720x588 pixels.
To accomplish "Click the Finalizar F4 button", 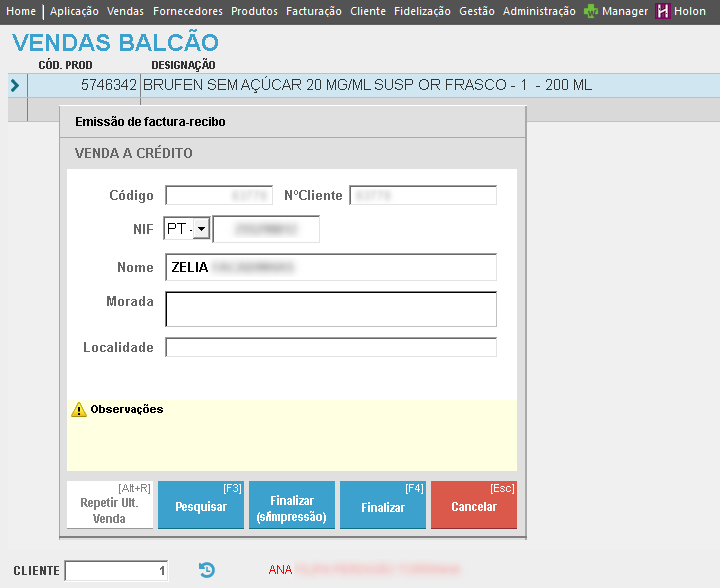I will click(383, 506).
